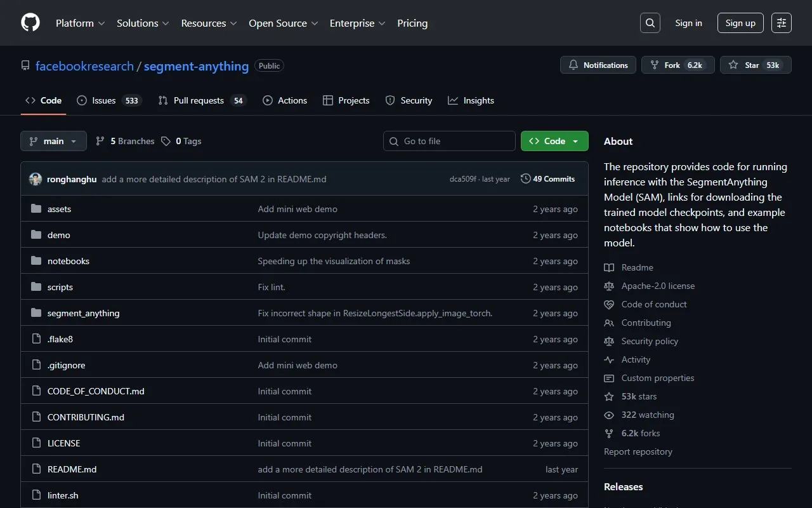Expand the Platform menu in header
Screen dimensions: 812x508
80,23
